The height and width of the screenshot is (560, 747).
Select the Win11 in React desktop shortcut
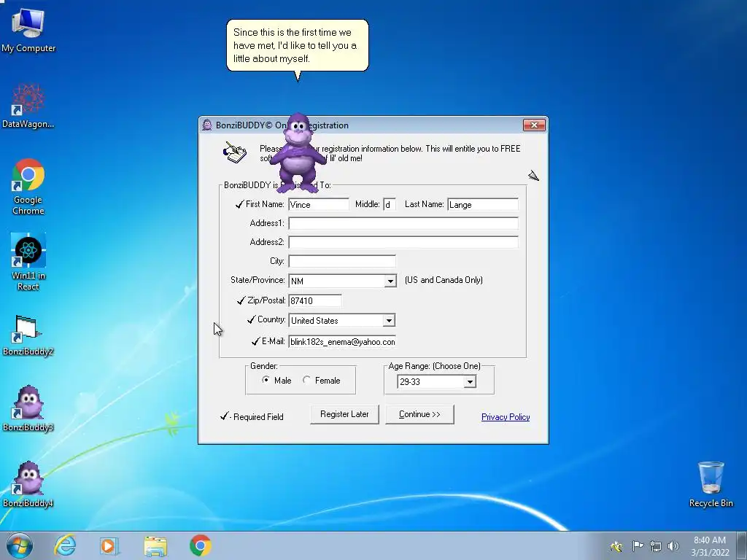28,262
